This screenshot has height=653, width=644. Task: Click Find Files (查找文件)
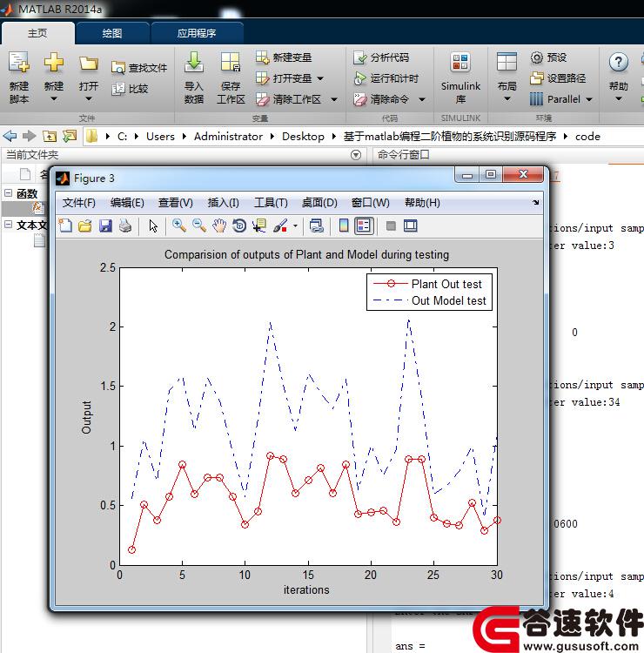(x=139, y=67)
